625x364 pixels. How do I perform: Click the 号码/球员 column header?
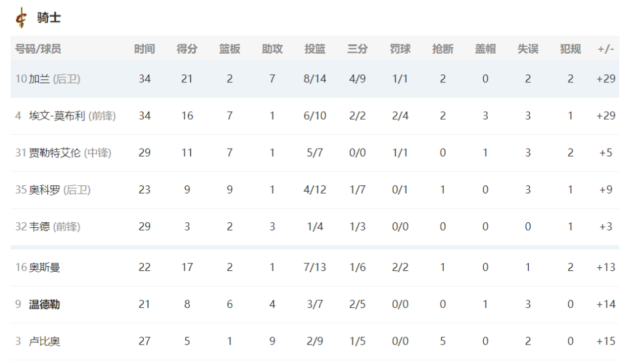[x=38, y=49]
